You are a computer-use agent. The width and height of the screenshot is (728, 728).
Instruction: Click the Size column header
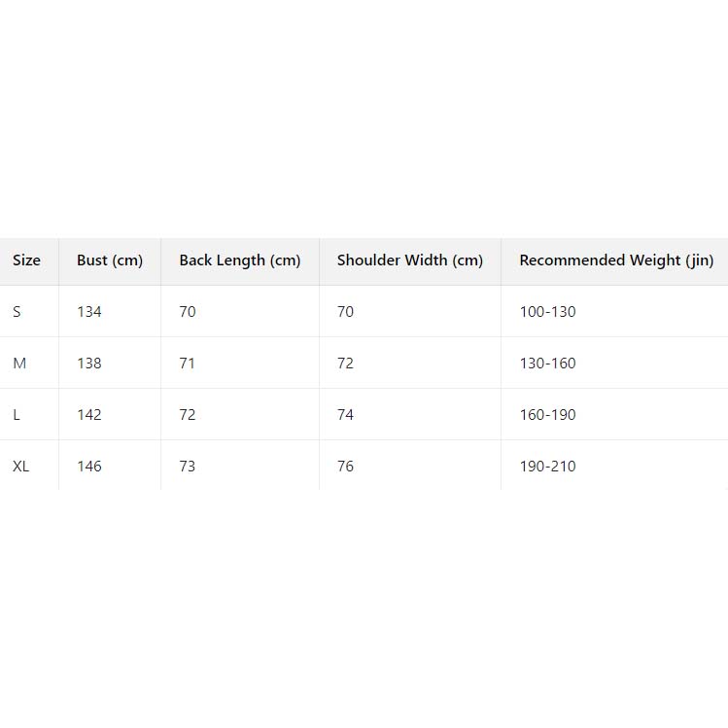26,260
